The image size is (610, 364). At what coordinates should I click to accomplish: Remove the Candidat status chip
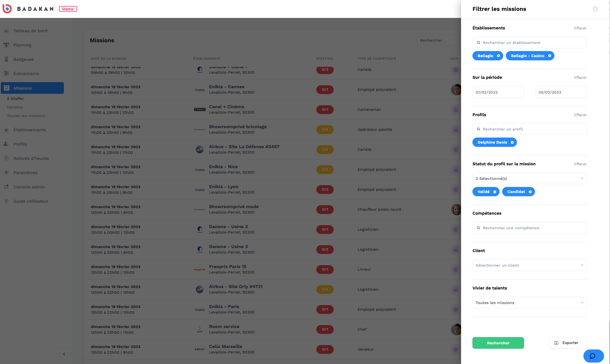530,192
